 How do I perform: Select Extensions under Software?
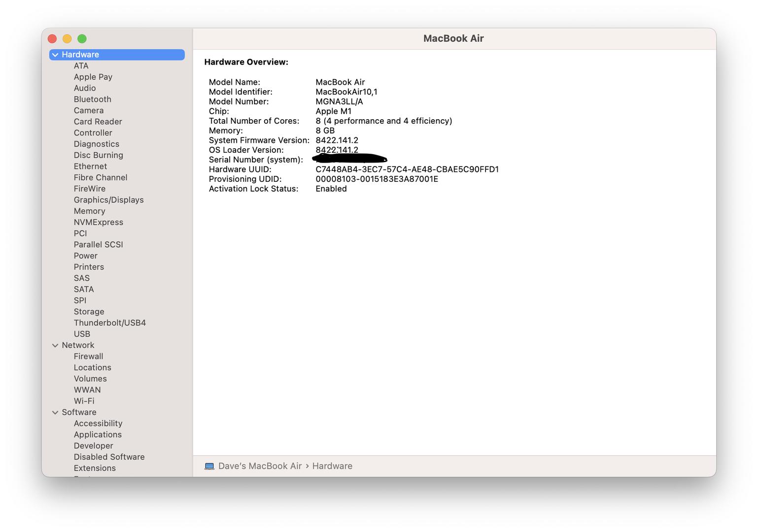tap(95, 468)
